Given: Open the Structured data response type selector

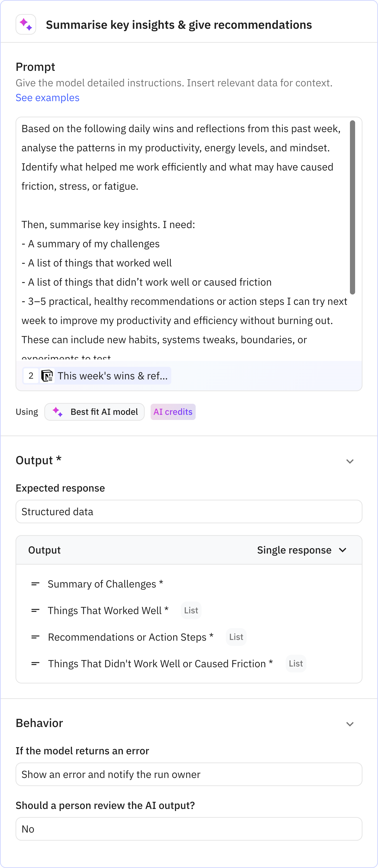Looking at the screenshot, I should point(189,512).
